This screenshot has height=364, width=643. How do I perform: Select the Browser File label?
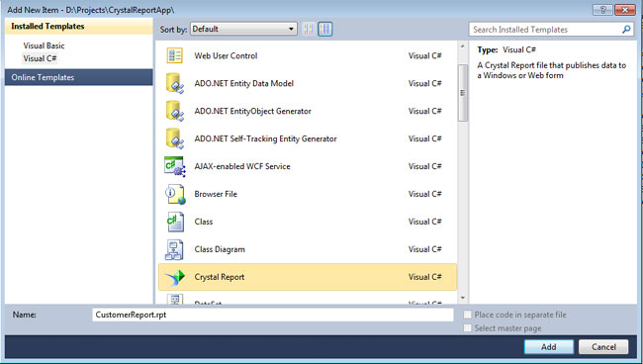coord(216,194)
